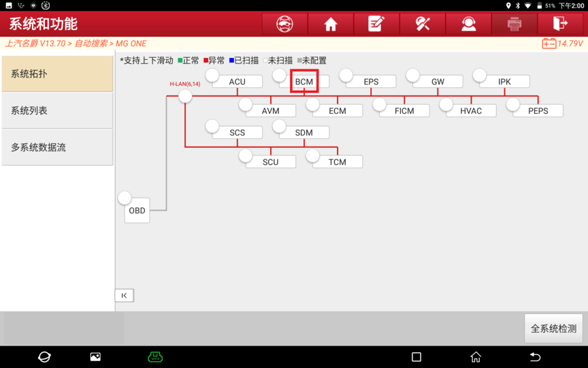Open the SCS module node
The height and width of the screenshot is (368, 588).
[x=237, y=133]
